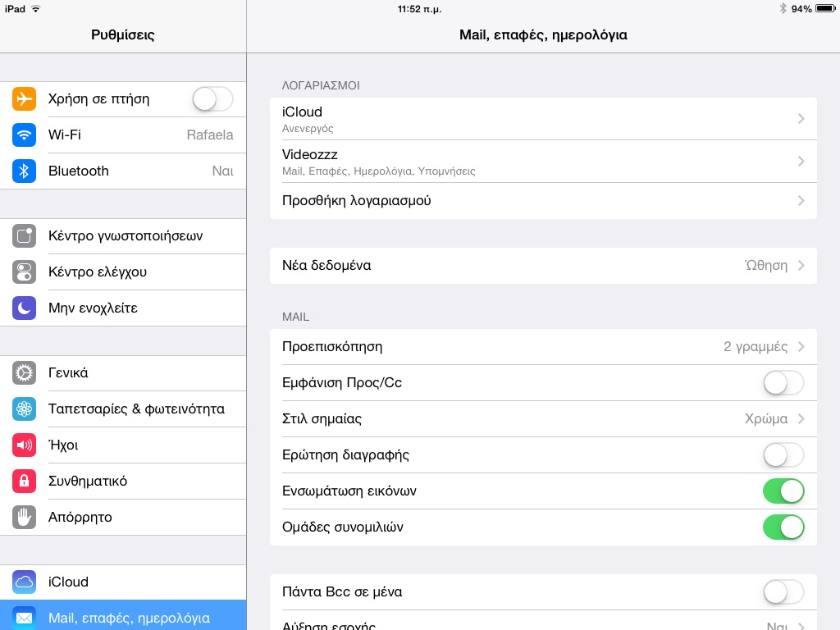The height and width of the screenshot is (630, 840).
Task: Open Wi-Fi settings in sidebar
Action: 123,135
